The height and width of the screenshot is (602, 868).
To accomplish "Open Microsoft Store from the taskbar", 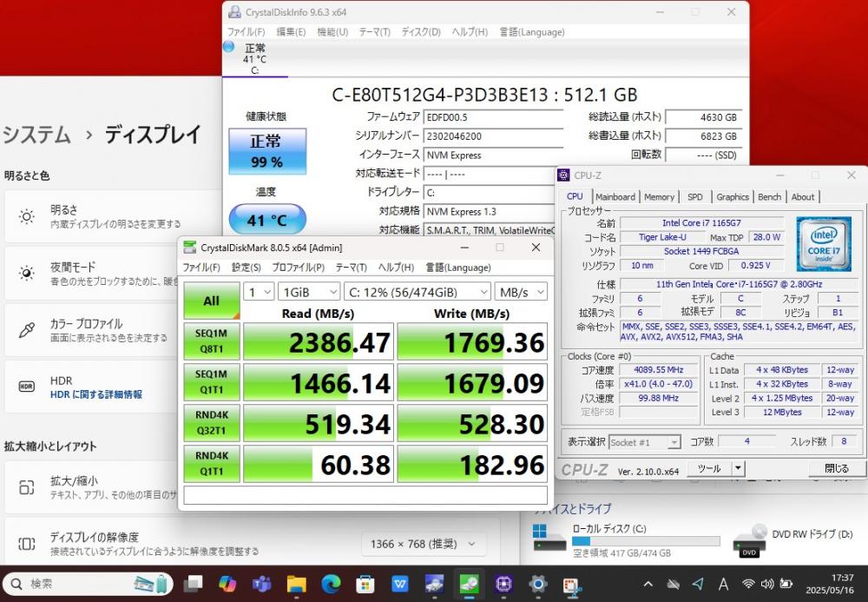I will click(365, 584).
